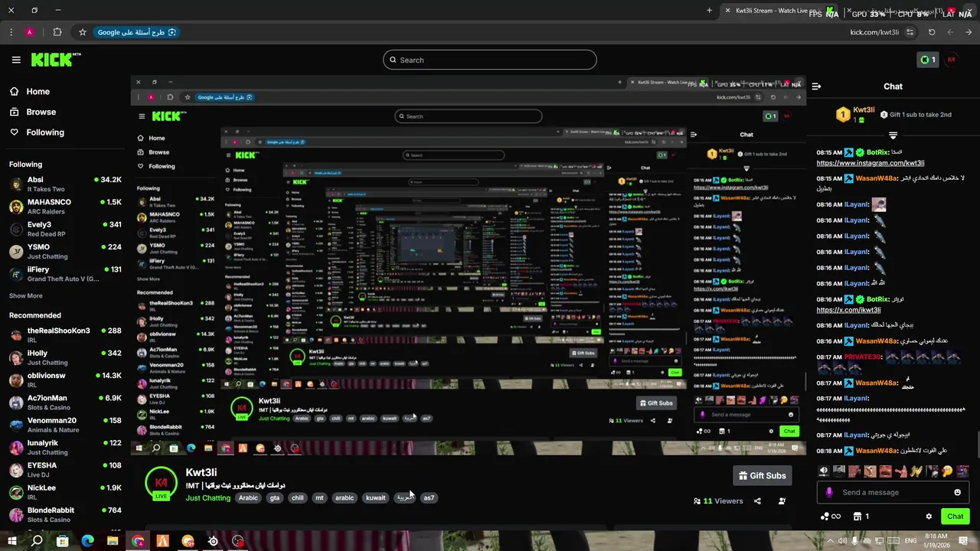
Task: Click the green Chat send button
Action: [x=955, y=517]
